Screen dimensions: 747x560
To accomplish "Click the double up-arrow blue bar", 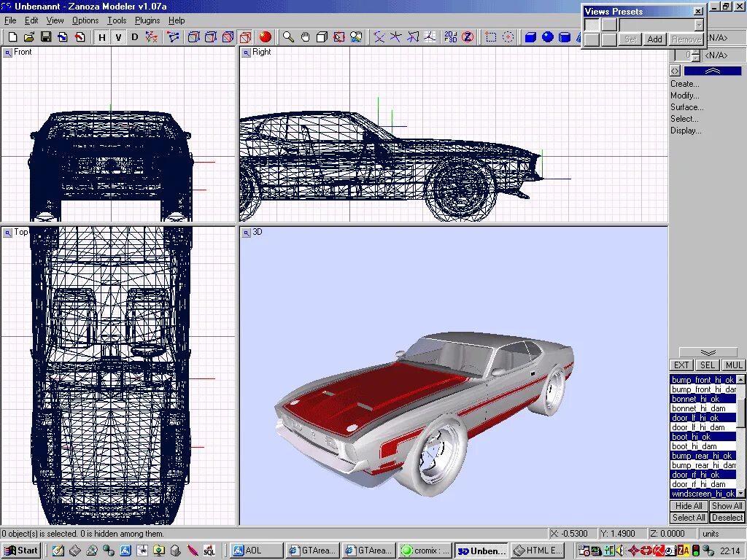I will [x=712, y=71].
